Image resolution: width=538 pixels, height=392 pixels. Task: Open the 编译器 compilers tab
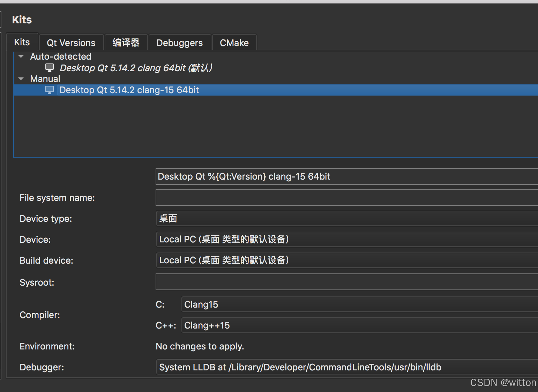point(126,43)
